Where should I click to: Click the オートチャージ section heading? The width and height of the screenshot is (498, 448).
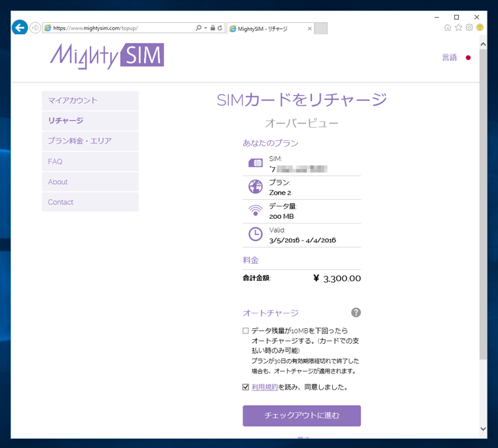[271, 313]
